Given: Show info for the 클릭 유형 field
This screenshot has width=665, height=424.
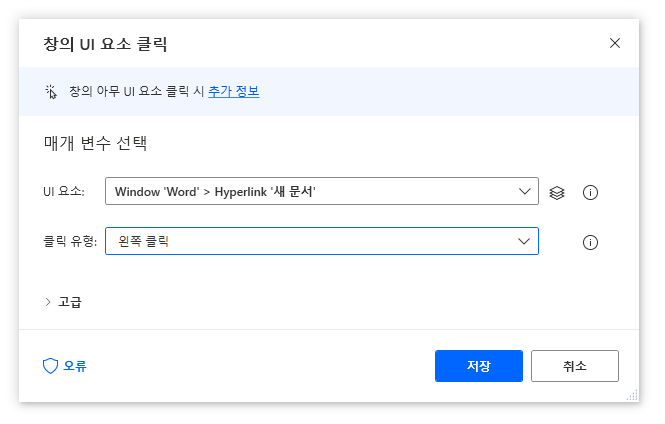Looking at the screenshot, I should click(x=590, y=243).
